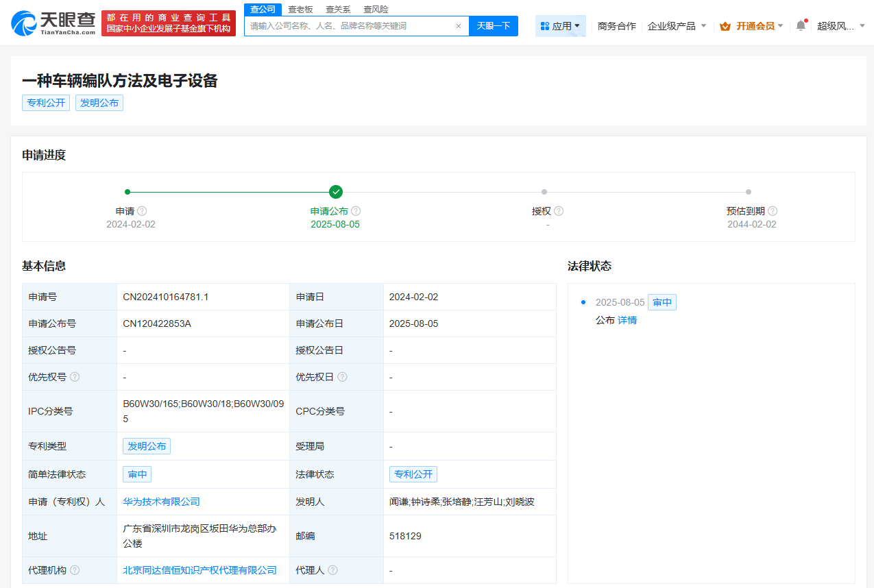Clear the search field with the × icon
The height and width of the screenshot is (588, 874).
click(x=458, y=25)
